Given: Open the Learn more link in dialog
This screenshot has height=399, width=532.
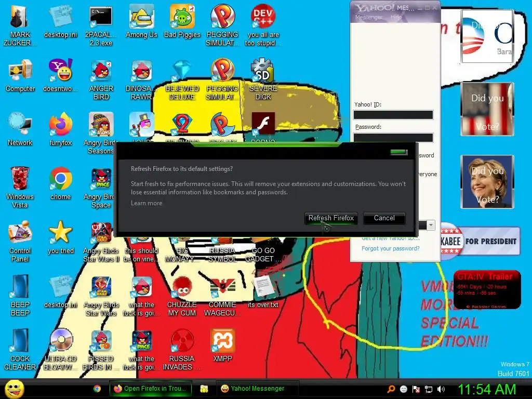Looking at the screenshot, I should tap(147, 203).
